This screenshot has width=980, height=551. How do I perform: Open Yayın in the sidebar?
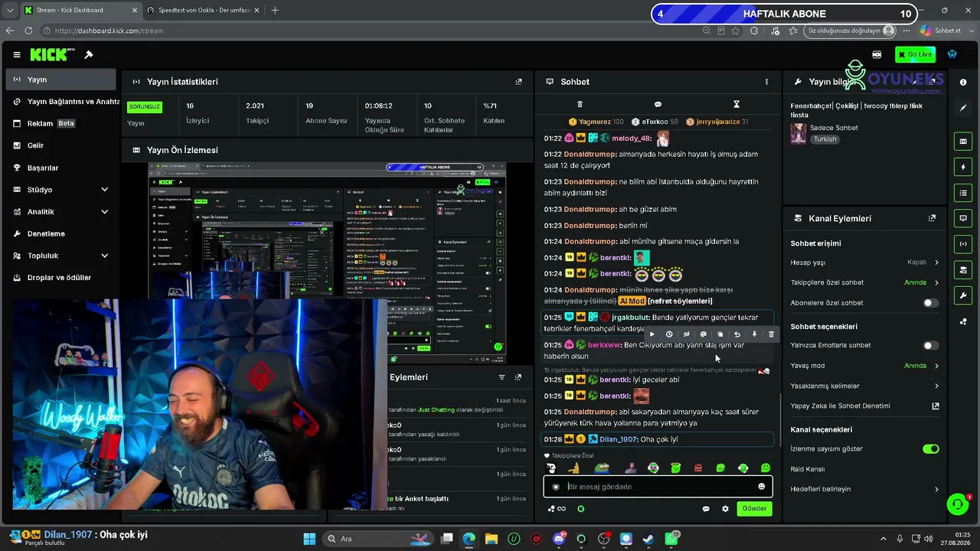point(61,80)
